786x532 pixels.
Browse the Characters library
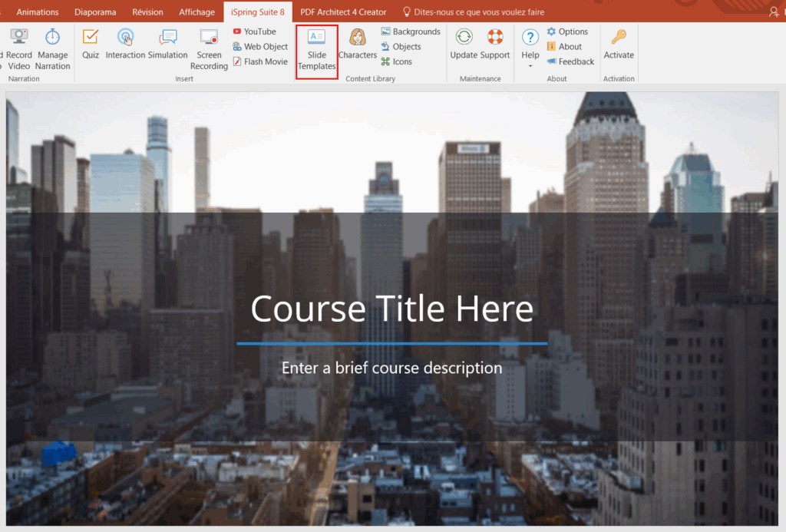point(357,44)
